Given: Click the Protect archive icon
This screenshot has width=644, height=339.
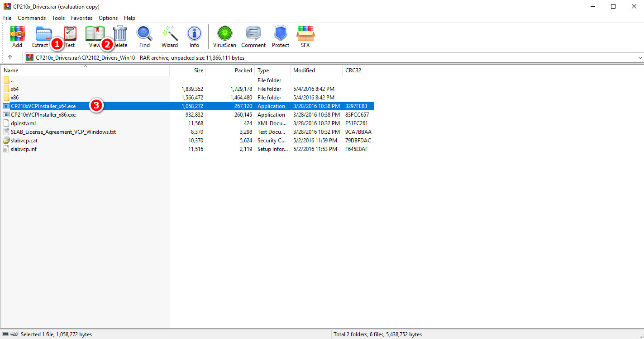Looking at the screenshot, I should (281, 36).
